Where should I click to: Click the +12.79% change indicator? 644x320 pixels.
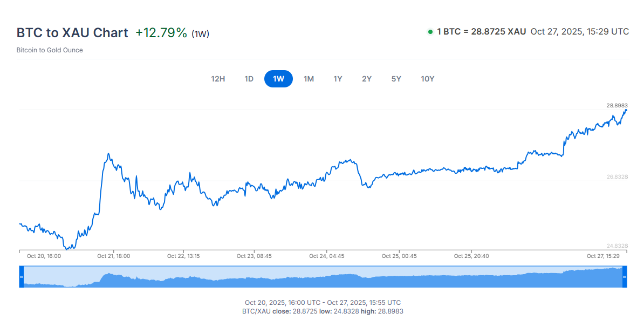click(x=161, y=32)
